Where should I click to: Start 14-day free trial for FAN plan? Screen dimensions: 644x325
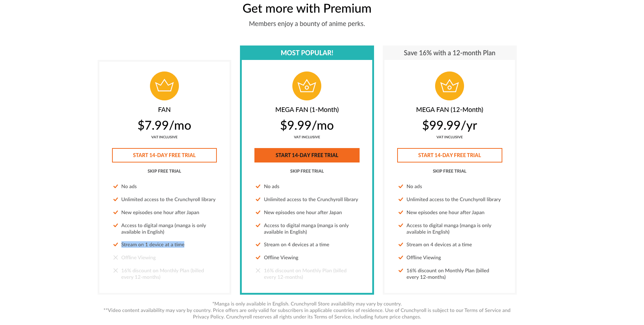pos(164,155)
